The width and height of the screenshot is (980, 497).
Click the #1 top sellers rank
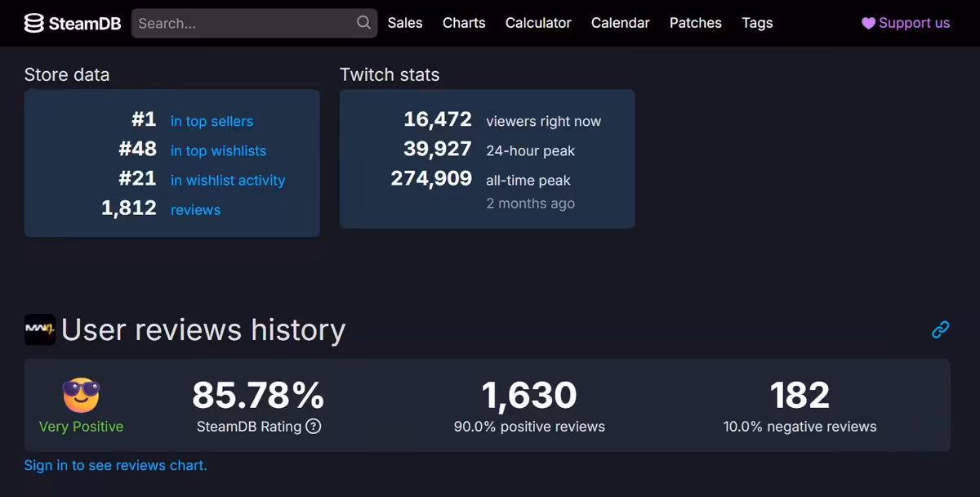(144, 119)
